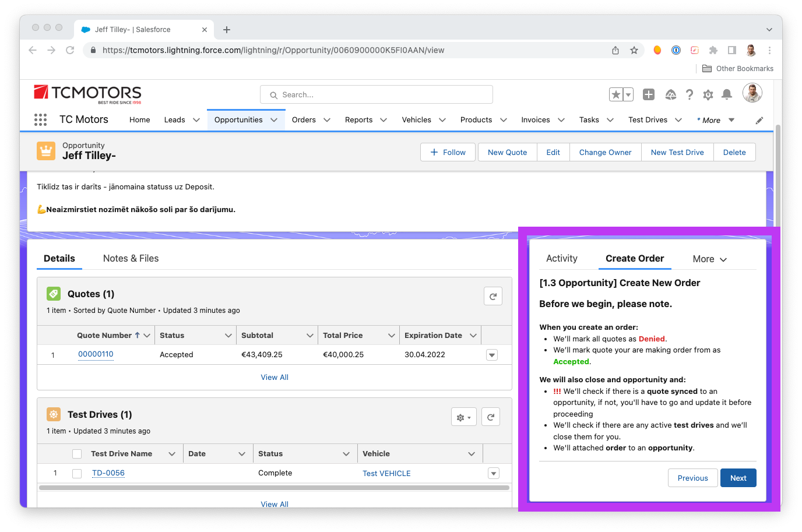802x532 pixels.
Task: Expand the Invoices navigation dropdown
Action: pos(561,120)
